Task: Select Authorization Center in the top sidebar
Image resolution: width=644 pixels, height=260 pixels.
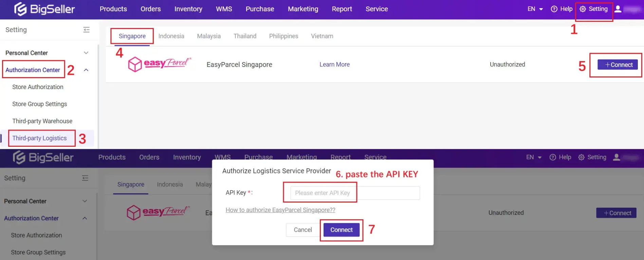Action: (33, 70)
